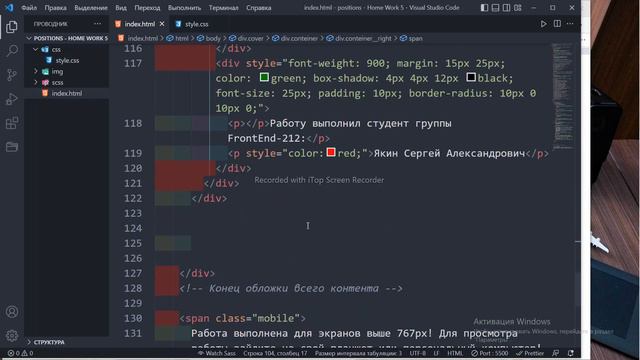
Task: Click the green color swatch
Action: tap(264, 77)
